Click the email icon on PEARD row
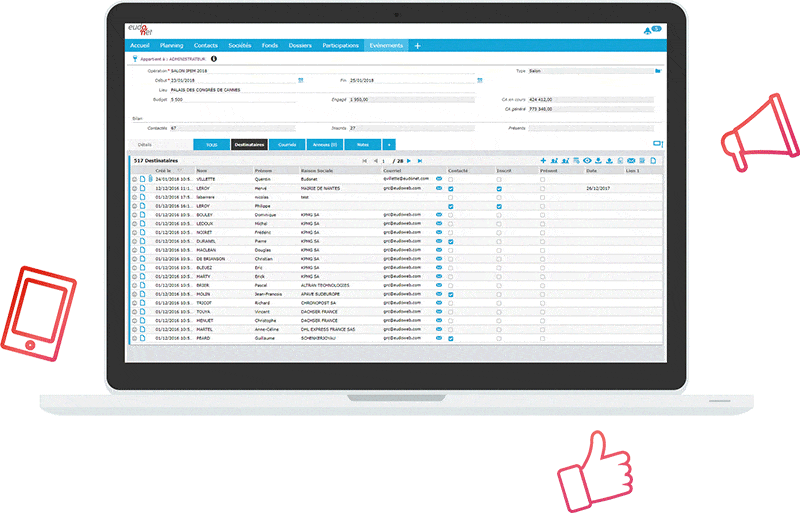 (x=439, y=338)
